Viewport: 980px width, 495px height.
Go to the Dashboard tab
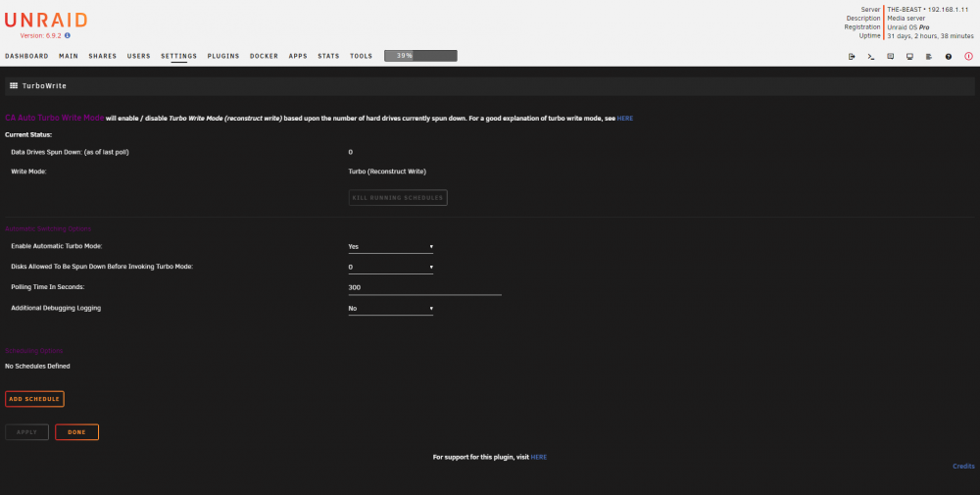(x=26, y=56)
